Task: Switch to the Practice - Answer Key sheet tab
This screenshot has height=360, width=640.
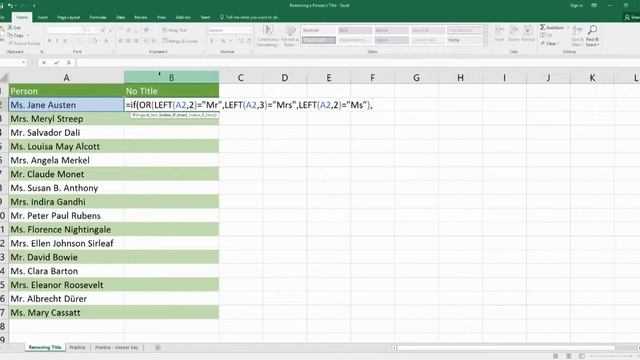Action: tap(116, 347)
